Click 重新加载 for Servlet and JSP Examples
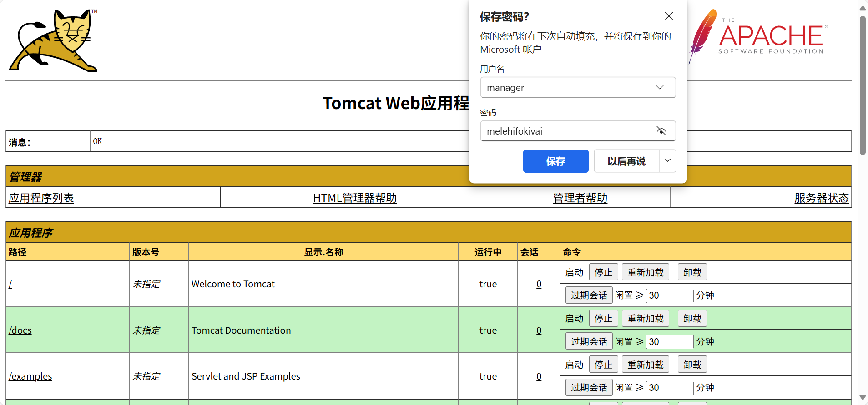 [646, 365]
